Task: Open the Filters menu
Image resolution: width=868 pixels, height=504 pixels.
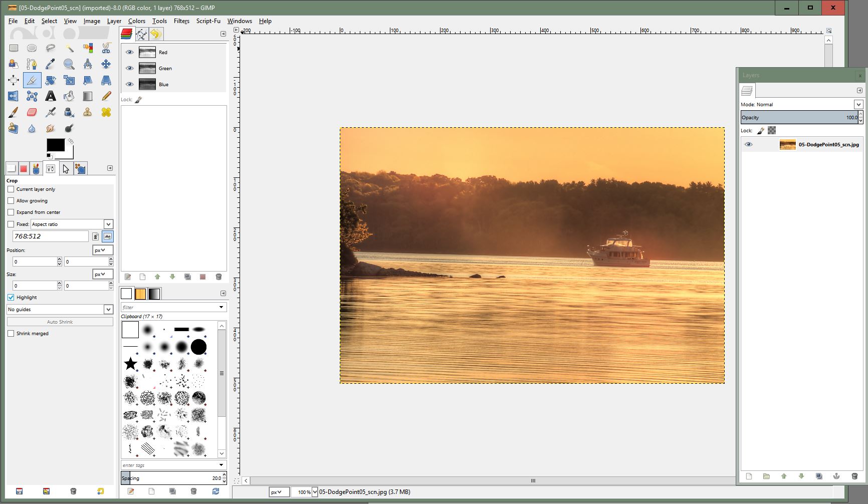Action: (181, 21)
